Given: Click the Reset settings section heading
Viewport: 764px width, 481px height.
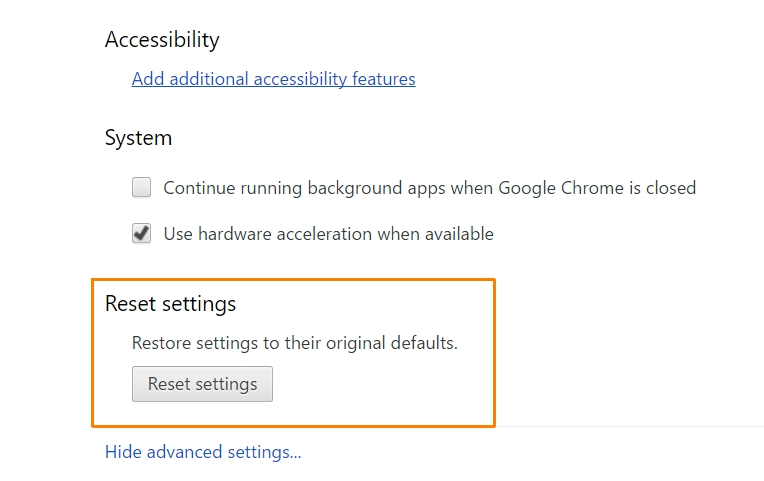Looking at the screenshot, I should [x=170, y=303].
